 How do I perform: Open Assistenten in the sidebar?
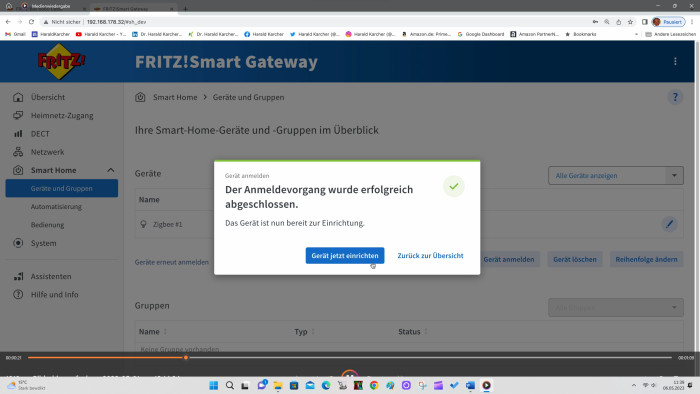click(x=51, y=276)
